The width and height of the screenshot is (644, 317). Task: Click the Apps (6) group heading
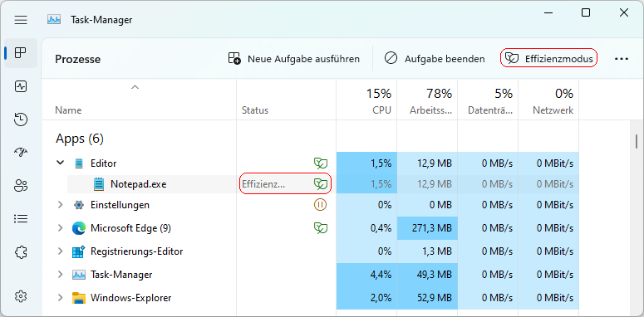point(80,139)
